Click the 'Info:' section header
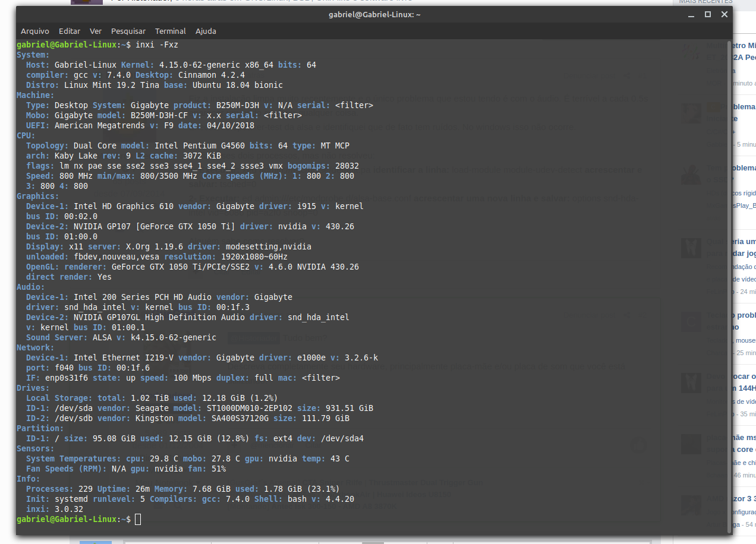Screen dimensions: 756x544 point(29,479)
